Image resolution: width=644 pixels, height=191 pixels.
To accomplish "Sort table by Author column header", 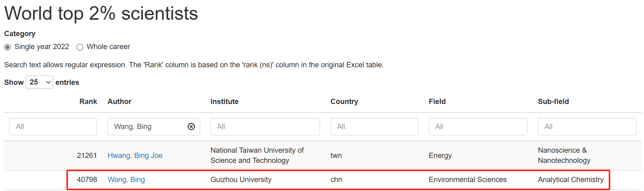I will (x=119, y=102).
